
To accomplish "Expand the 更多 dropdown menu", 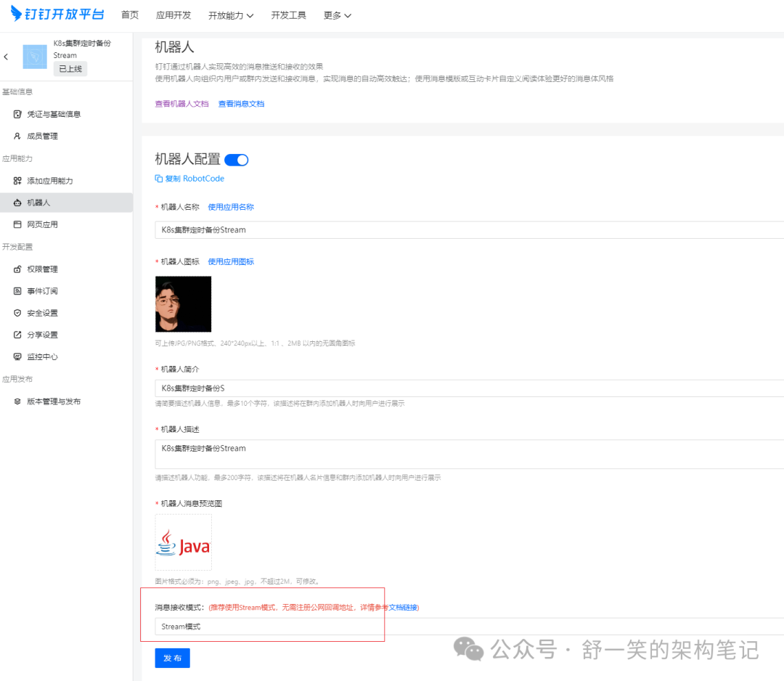I will tap(338, 15).
